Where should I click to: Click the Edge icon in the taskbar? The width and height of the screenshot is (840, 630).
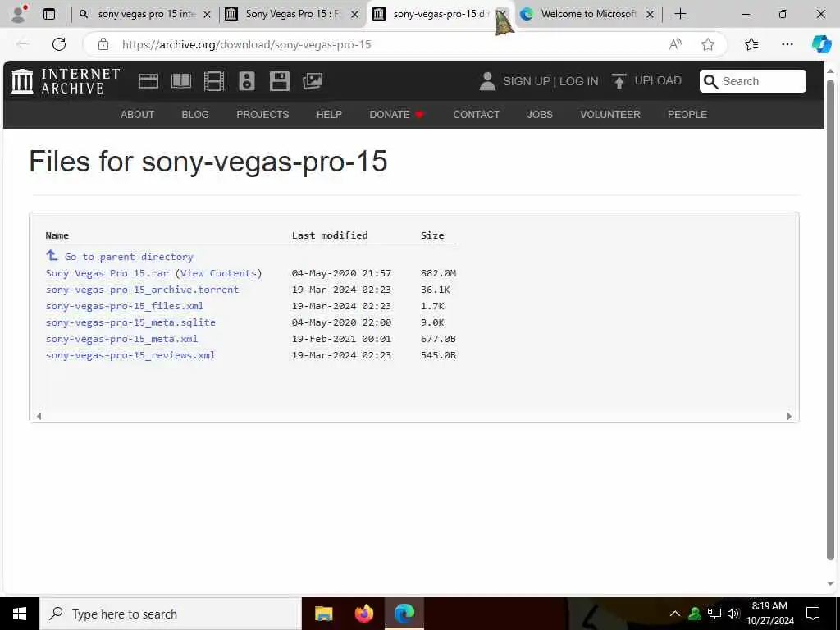tap(404, 614)
